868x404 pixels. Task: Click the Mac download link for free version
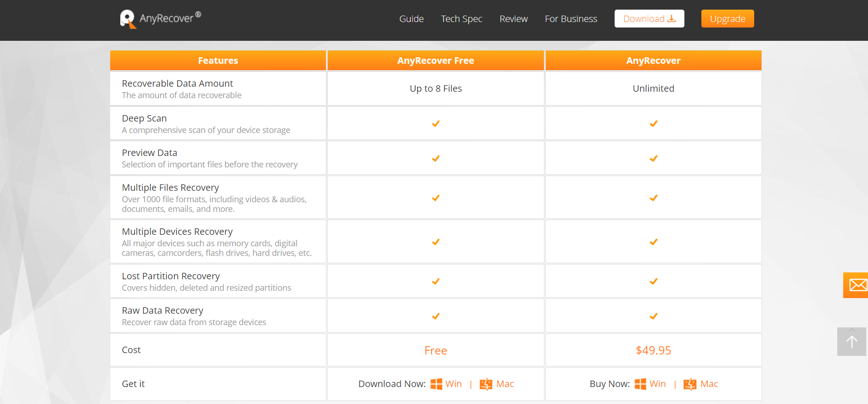(x=505, y=384)
